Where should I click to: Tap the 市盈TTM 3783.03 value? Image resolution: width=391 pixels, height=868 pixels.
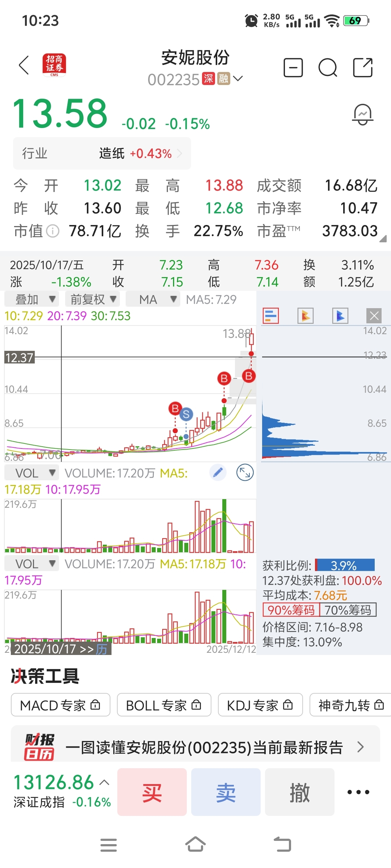[x=350, y=231]
